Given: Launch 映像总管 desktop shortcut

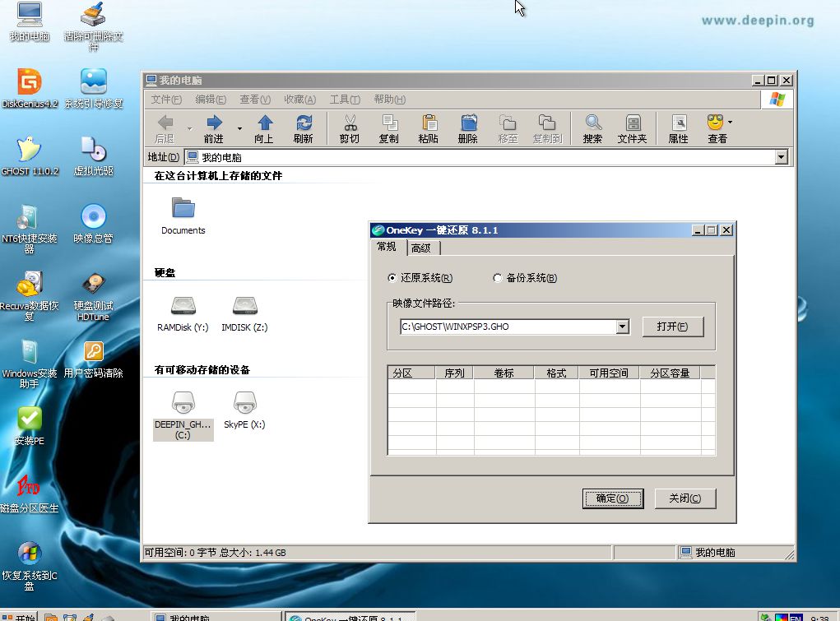Looking at the screenshot, I should tap(93, 224).
